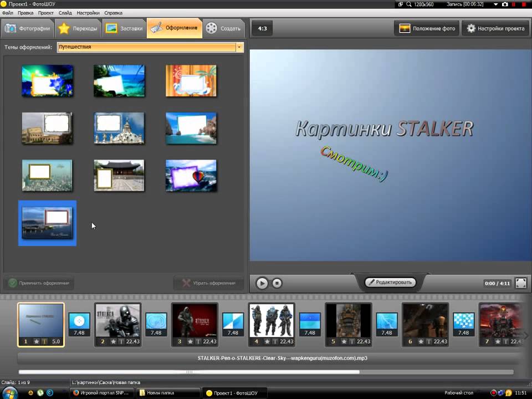The width and height of the screenshot is (532, 399).
Task: Click the Редактировать button
Action: point(390,282)
